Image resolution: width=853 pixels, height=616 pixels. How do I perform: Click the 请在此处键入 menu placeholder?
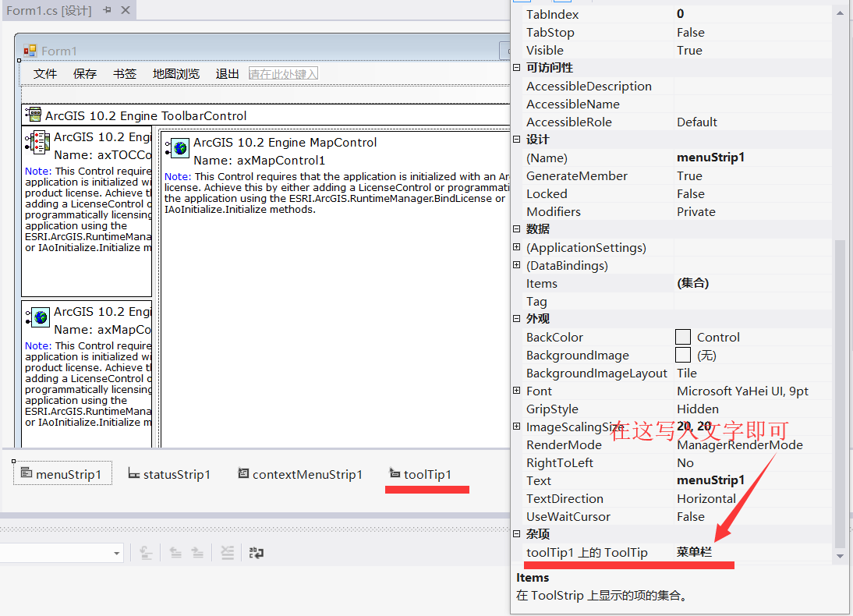[283, 73]
